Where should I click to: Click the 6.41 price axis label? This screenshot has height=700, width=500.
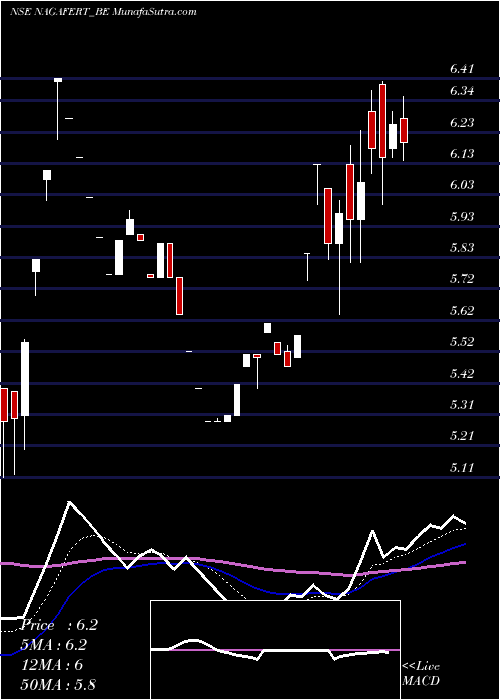click(462, 69)
